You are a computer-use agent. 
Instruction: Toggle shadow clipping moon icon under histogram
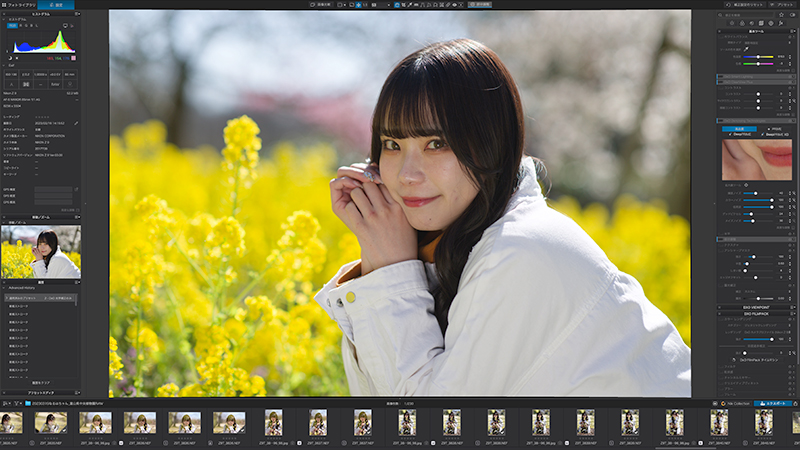tap(10, 58)
